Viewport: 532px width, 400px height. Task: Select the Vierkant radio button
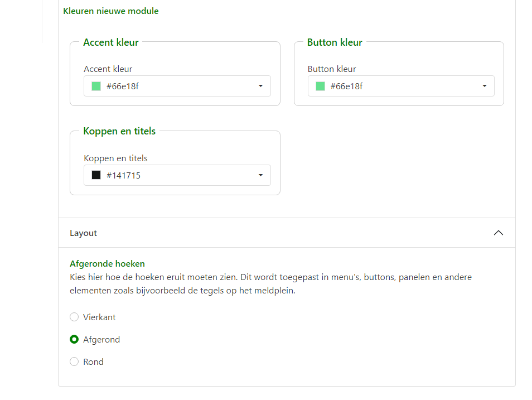(74, 317)
